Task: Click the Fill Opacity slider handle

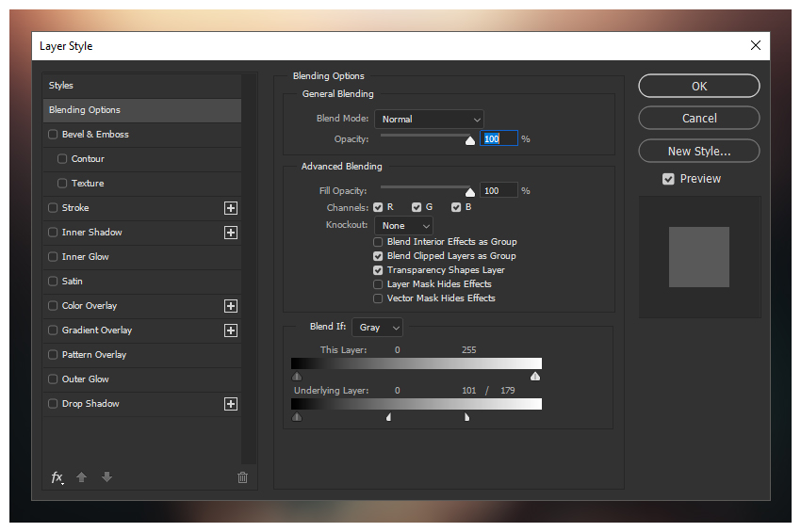Action: 470,192
